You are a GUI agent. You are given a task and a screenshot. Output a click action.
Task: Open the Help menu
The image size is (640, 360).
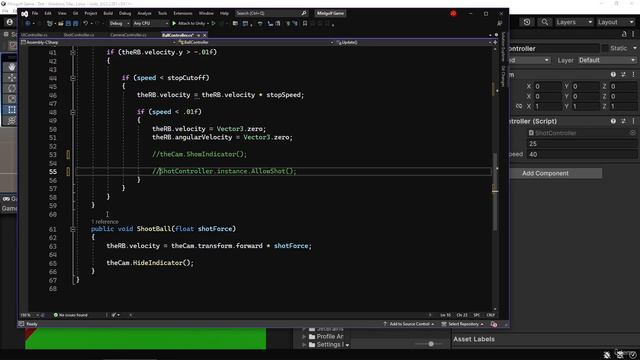(x=224, y=13)
